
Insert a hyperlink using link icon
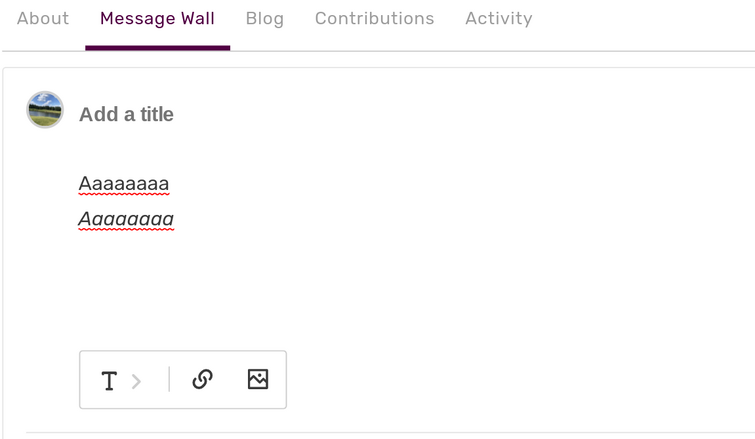coord(202,379)
